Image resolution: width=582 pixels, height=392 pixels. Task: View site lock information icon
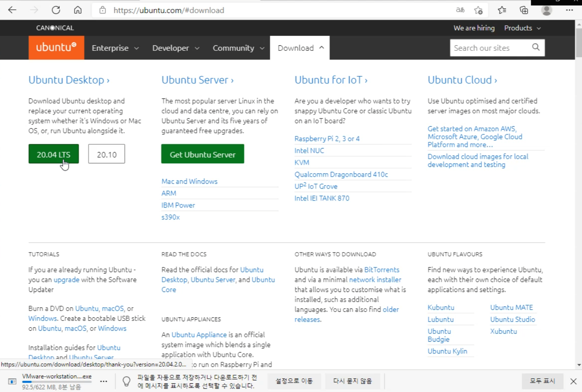[x=102, y=10]
